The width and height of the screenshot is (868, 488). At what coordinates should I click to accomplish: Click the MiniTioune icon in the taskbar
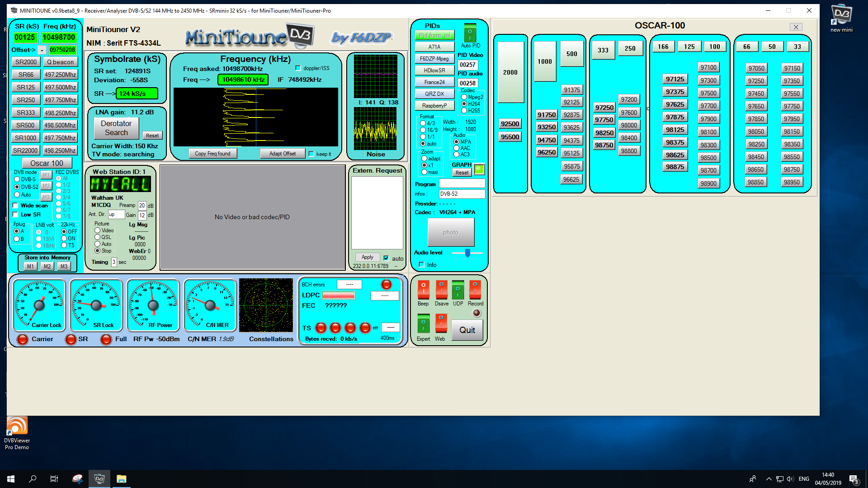pos(99,479)
